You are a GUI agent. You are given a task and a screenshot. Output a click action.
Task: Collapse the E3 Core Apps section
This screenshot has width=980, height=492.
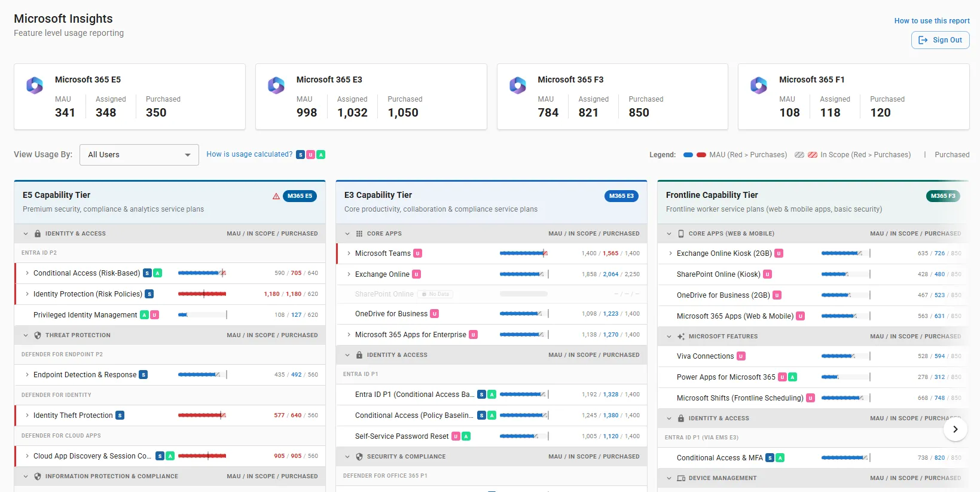click(347, 234)
